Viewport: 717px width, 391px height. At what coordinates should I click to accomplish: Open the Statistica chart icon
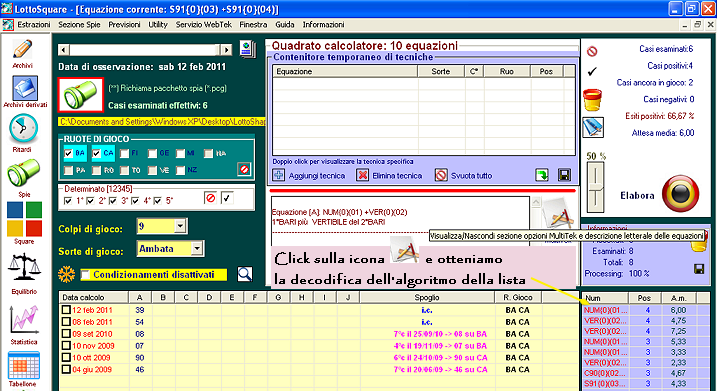click(24, 320)
